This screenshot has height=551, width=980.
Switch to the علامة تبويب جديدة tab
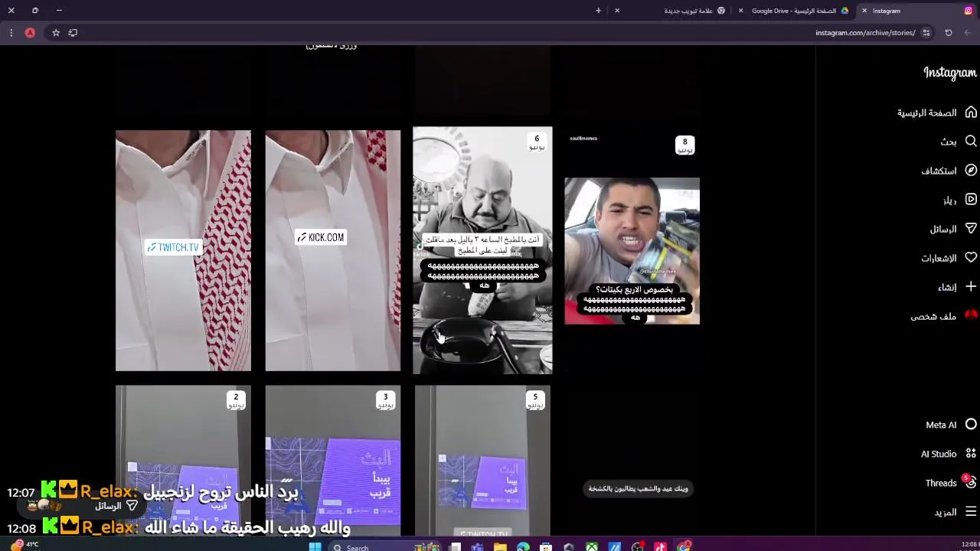(x=670, y=11)
